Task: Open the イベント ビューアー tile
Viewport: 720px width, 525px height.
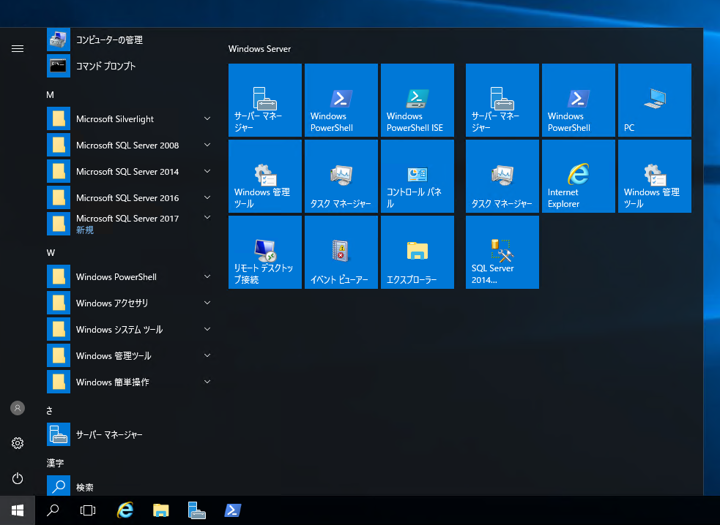Action: [341, 252]
